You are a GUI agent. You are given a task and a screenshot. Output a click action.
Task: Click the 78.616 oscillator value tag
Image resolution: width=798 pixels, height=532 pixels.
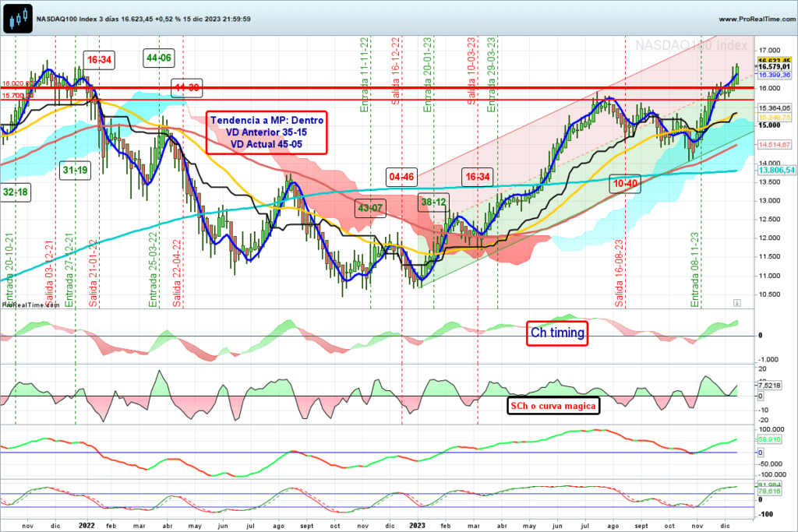click(x=769, y=491)
